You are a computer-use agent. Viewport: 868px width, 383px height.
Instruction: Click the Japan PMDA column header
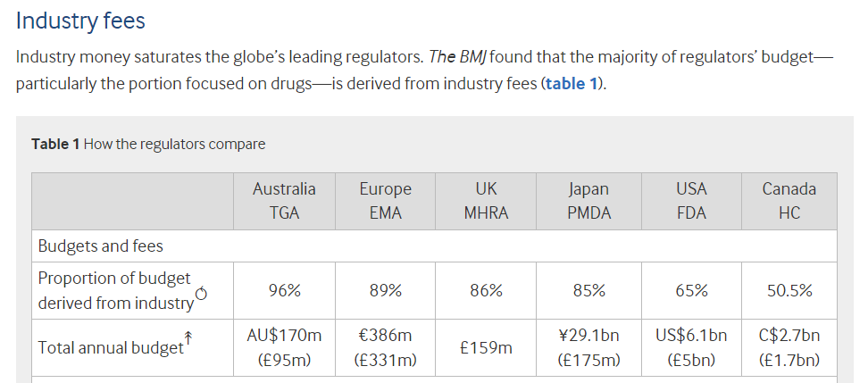click(x=588, y=202)
